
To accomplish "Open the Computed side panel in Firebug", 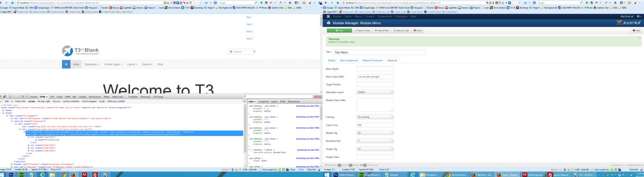I will 264,101.
